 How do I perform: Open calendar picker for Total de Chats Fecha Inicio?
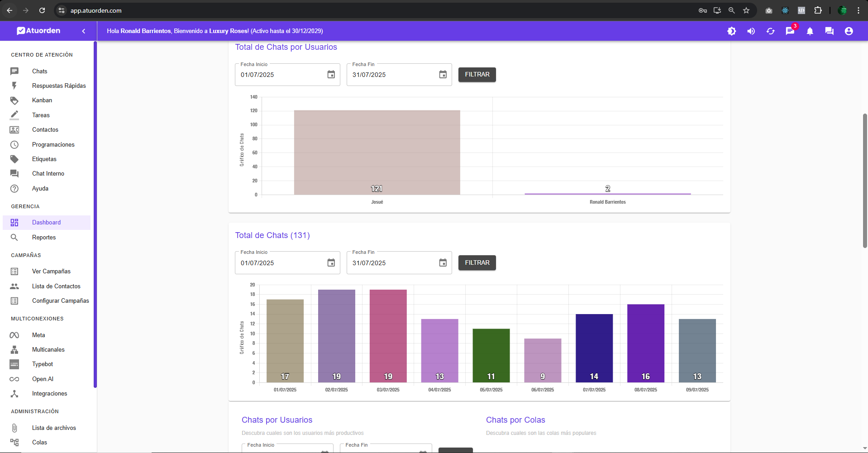[331, 263]
